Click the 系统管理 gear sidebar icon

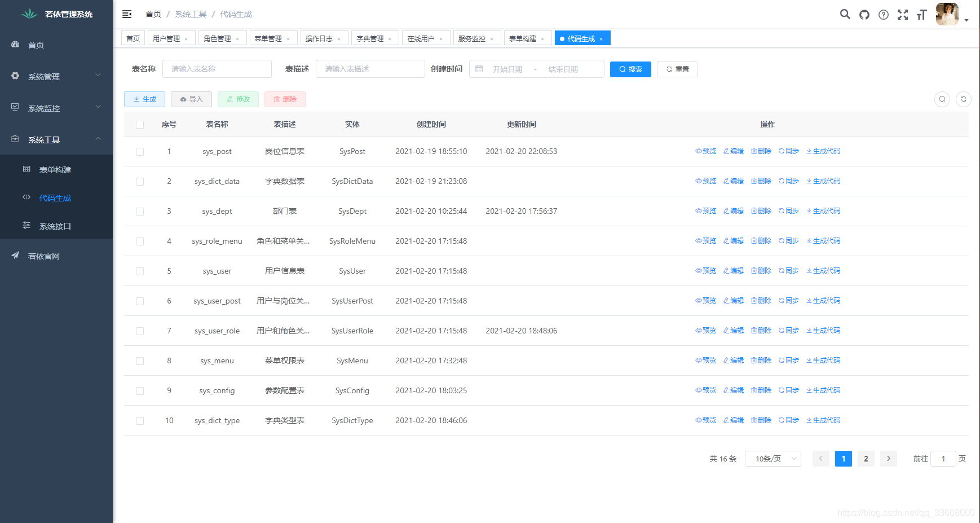click(15, 76)
